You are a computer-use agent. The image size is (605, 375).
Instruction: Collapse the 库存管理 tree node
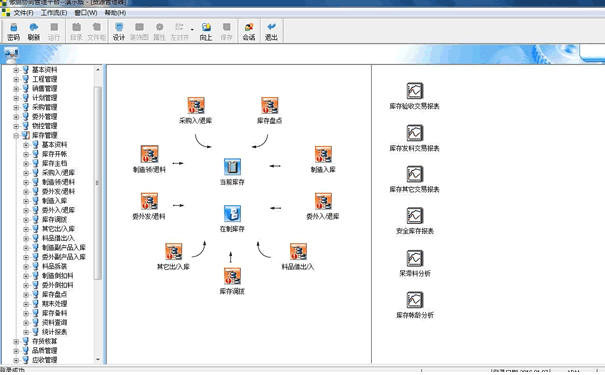pos(16,135)
